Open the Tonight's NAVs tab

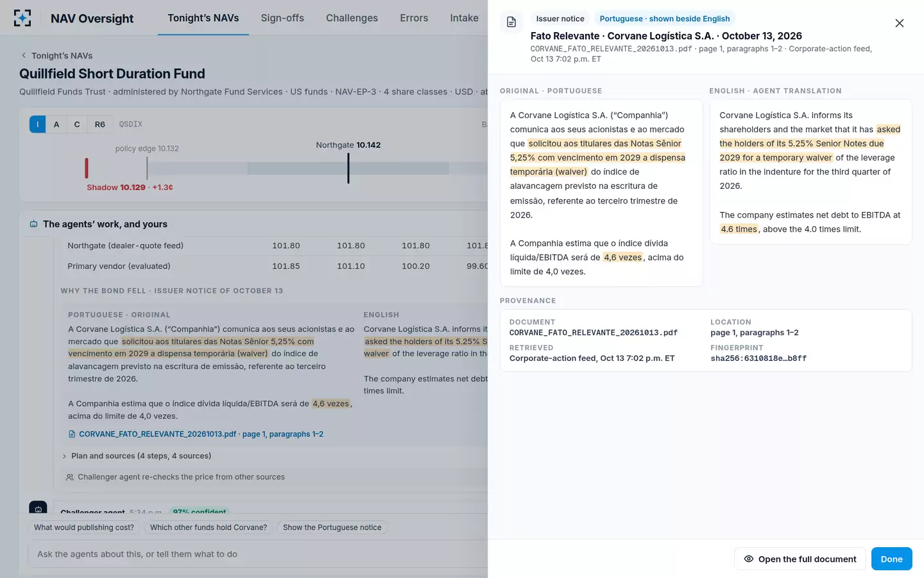[x=203, y=18]
